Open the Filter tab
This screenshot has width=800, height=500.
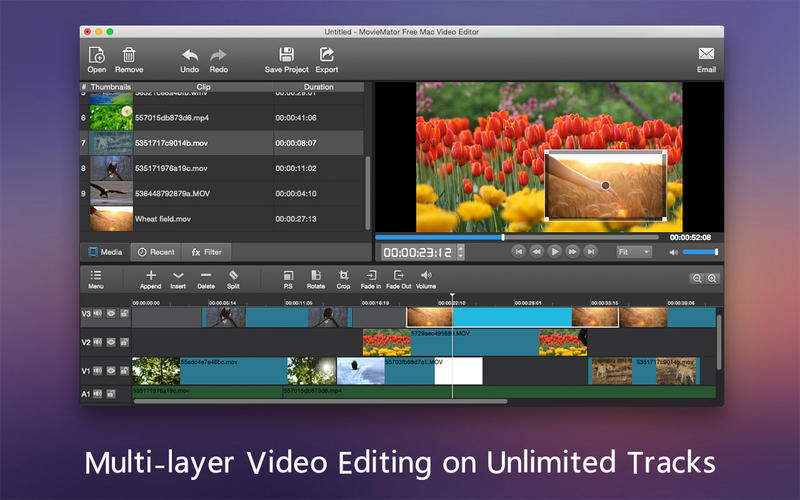pos(207,252)
